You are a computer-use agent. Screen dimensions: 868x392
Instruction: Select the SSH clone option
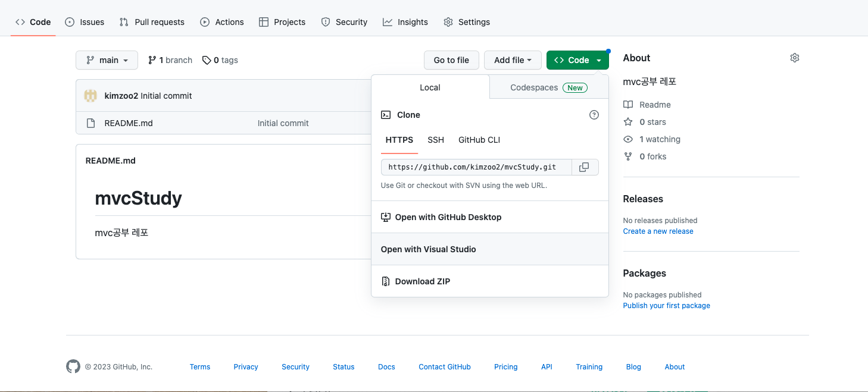tap(436, 140)
